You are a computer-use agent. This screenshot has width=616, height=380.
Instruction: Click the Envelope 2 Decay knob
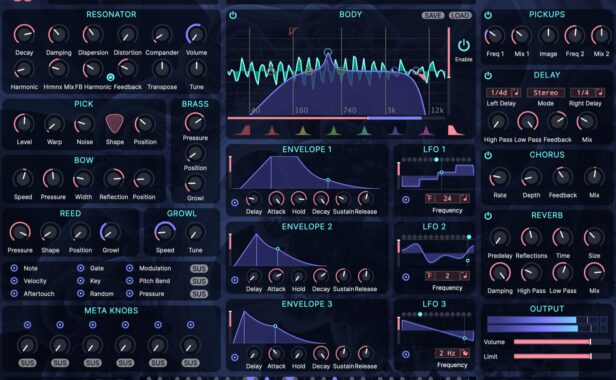pyautogui.click(x=321, y=276)
